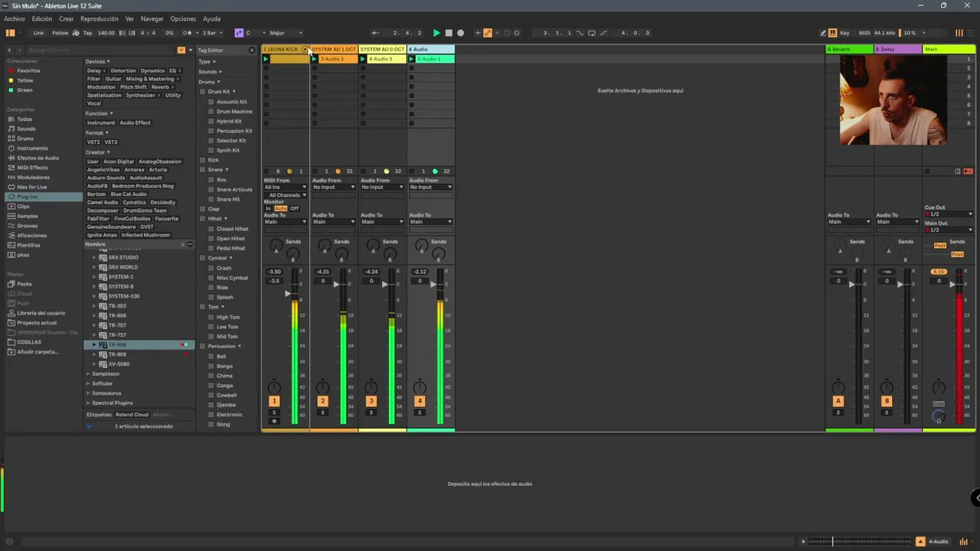This screenshot has height=551, width=980.
Task: Open the Reproducción menu
Action: [100, 18]
